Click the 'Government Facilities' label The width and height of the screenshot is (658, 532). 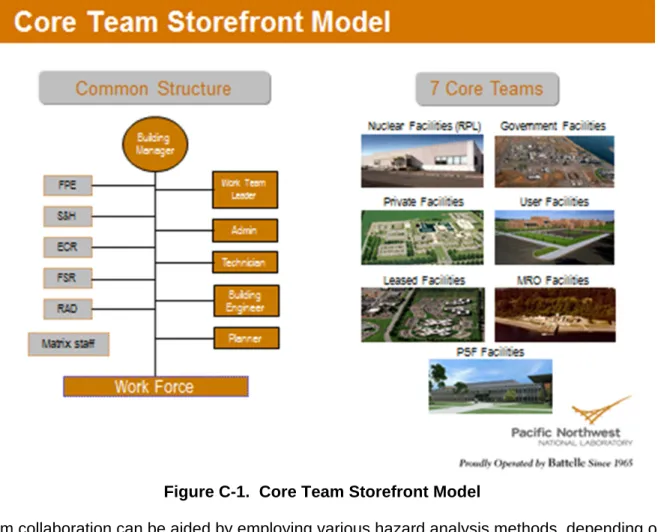pos(553,126)
